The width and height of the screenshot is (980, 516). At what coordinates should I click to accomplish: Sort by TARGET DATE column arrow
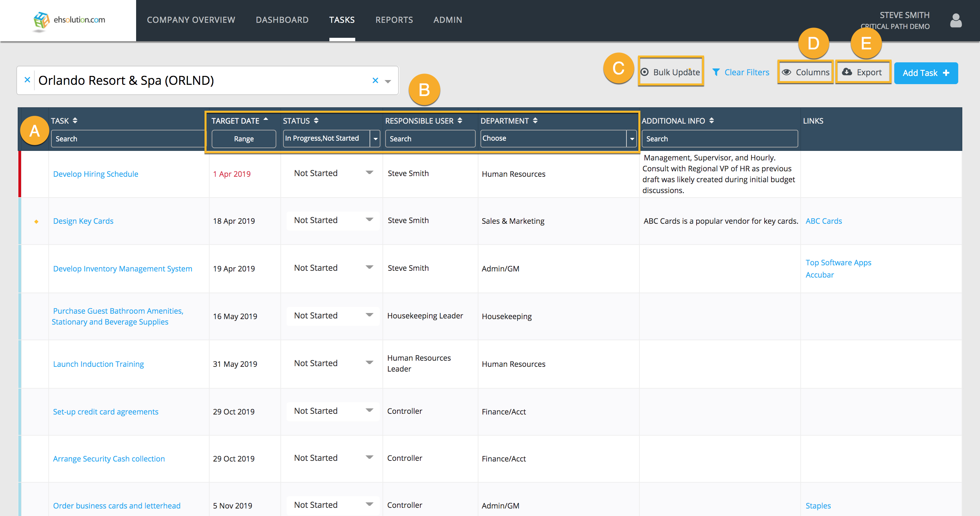(266, 119)
